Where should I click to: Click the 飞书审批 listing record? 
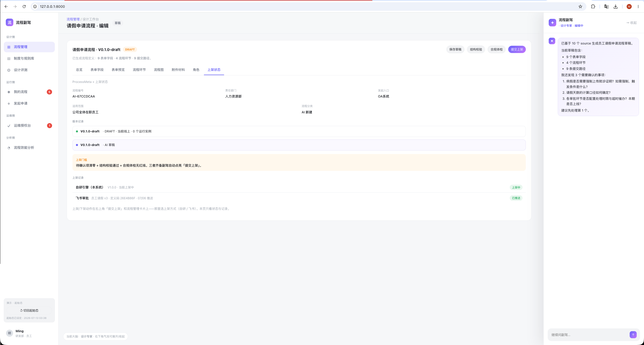[299, 198]
